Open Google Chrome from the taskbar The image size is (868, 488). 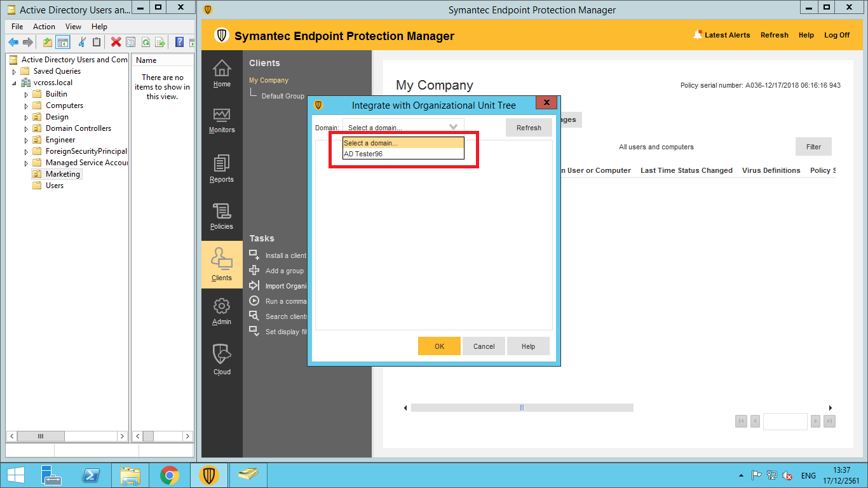tap(169, 475)
